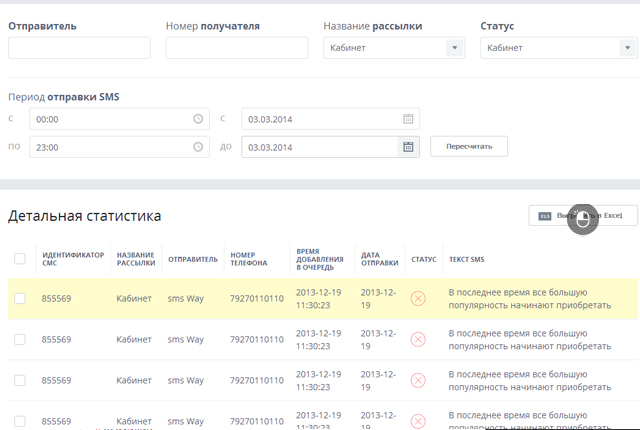Viewport: 640px width, 430px height.
Task: Click Дата отправки column header
Action: pos(380,259)
